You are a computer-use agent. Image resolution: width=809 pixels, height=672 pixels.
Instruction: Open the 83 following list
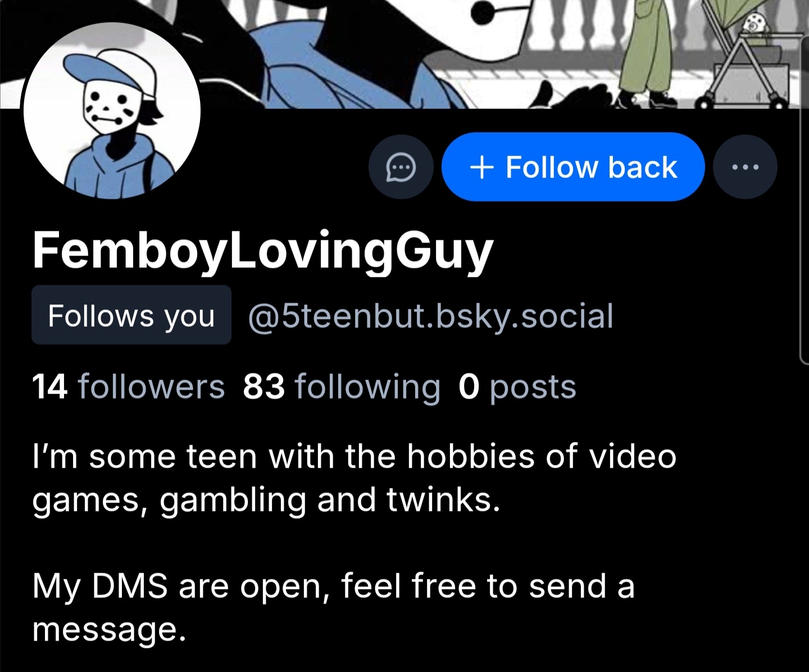coord(342,387)
